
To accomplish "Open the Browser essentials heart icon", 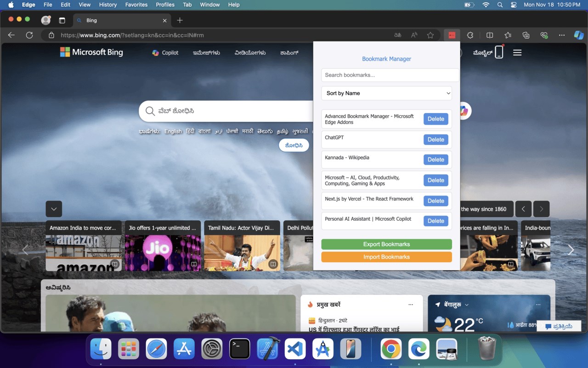I will [x=544, y=35].
